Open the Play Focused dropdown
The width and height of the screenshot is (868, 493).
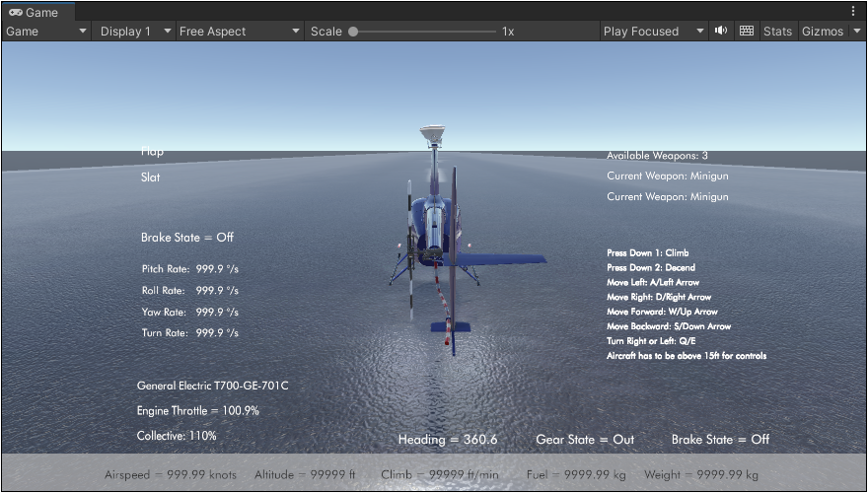click(x=653, y=31)
